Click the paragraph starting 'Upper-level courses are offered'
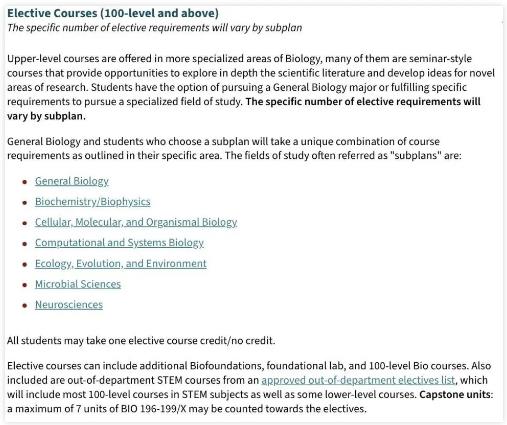The image size is (507, 425). click(251, 87)
